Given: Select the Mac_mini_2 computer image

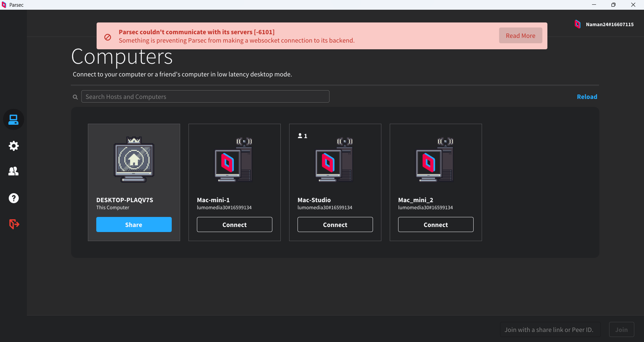Looking at the screenshot, I should point(435,160).
